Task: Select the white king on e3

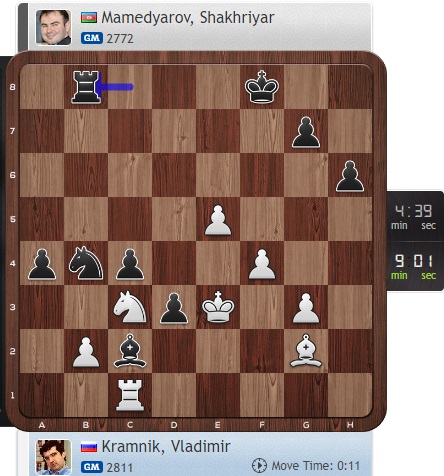Action: click(x=218, y=306)
